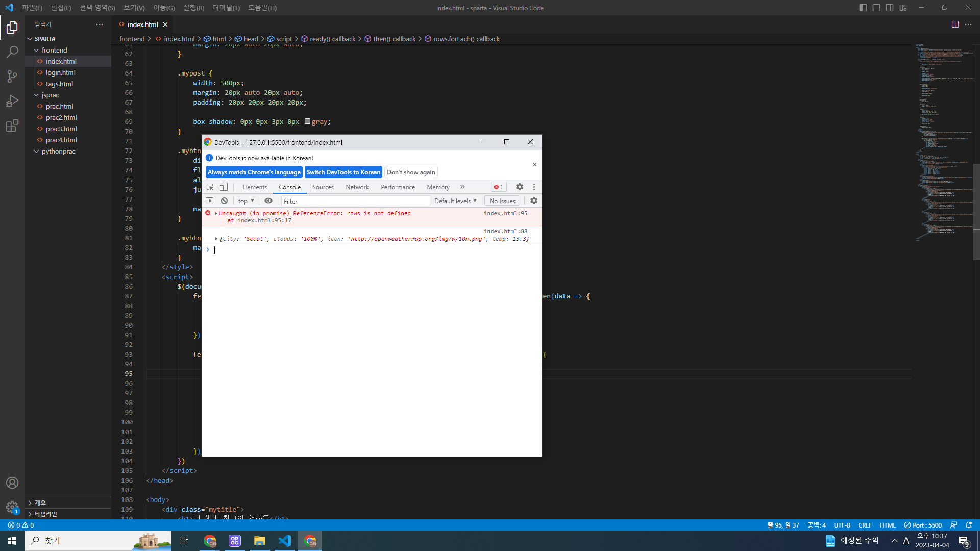The width and height of the screenshot is (980, 551).
Task: Switch to the Elements tab in DevTools
Action: pos(255,187)
